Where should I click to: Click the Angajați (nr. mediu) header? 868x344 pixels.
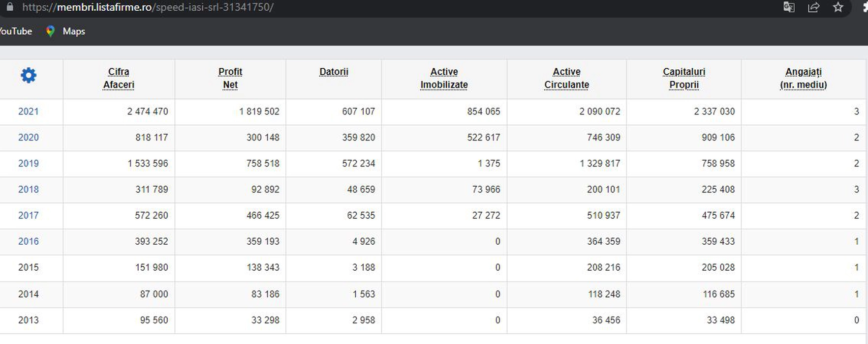click(803, 78)
